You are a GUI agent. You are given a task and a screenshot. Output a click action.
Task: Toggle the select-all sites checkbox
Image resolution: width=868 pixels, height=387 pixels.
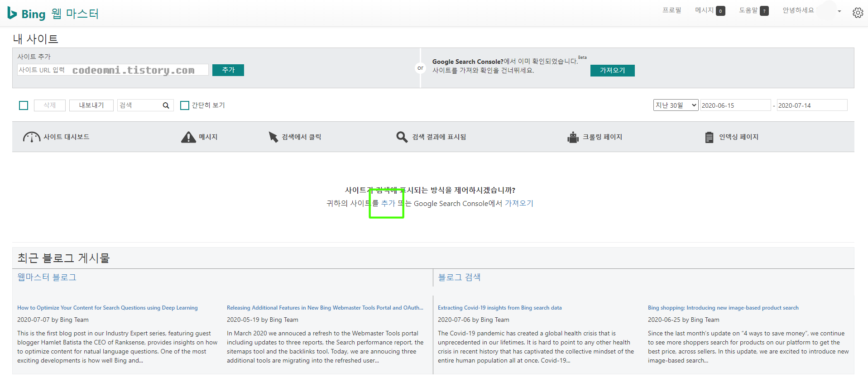click(x=24, y=105)
